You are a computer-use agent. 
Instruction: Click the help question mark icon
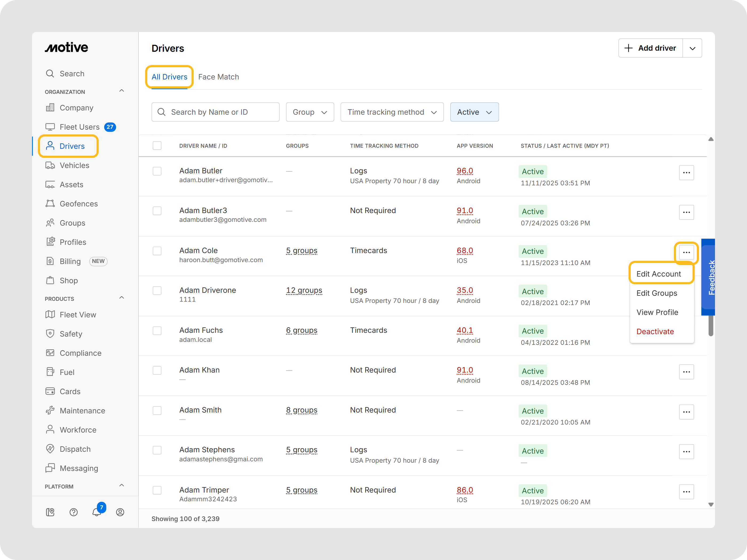pos(73,512)
